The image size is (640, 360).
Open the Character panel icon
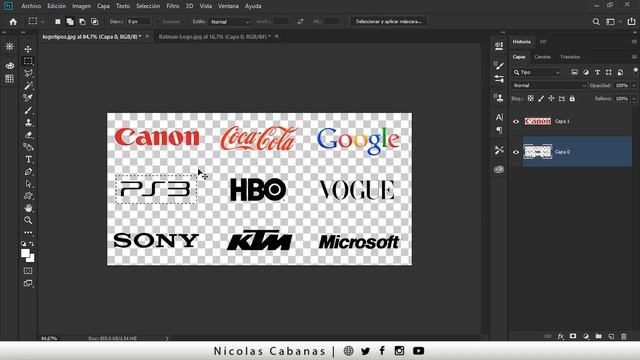coord(499,118)
